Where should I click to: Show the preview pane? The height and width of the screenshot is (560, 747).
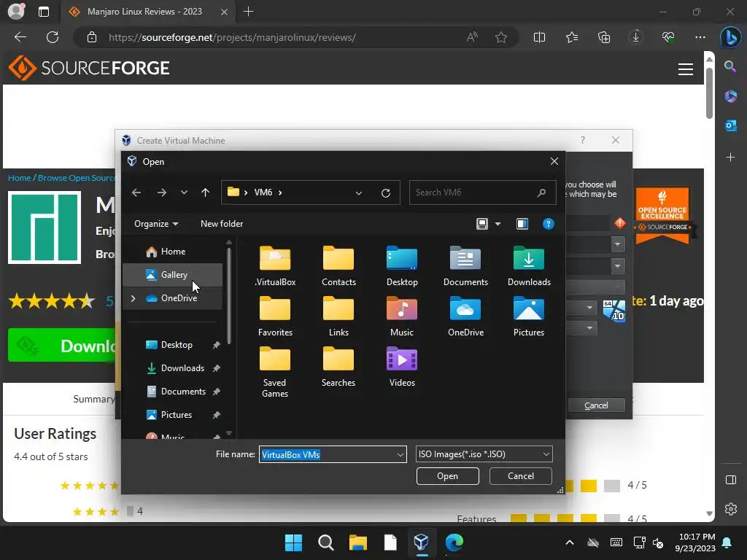(522, 224)
